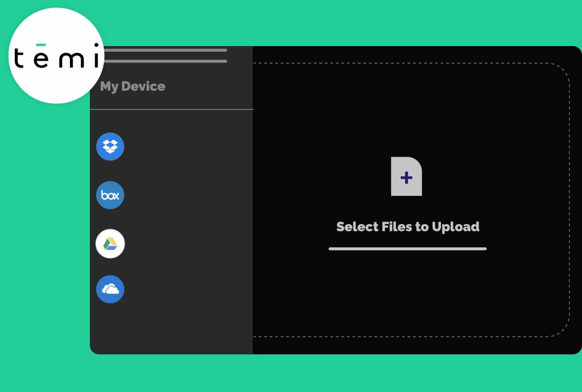Select the My Device tab
582x392 pixels.
point(133,86)
